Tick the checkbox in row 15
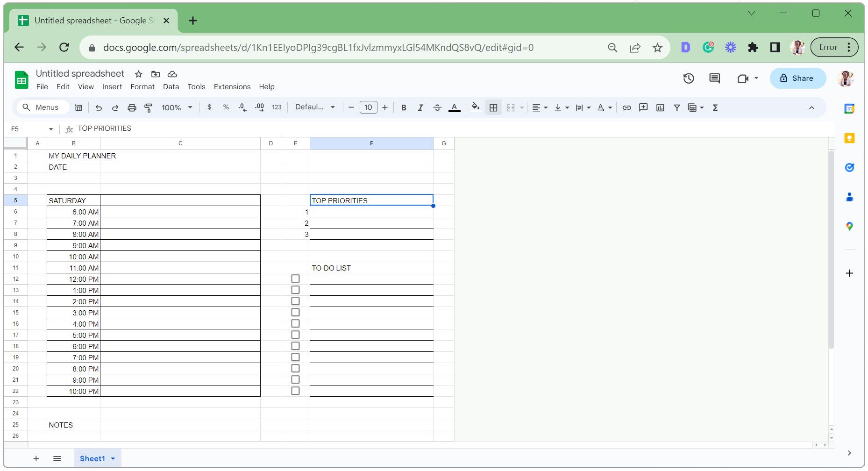 pos(295,313)
